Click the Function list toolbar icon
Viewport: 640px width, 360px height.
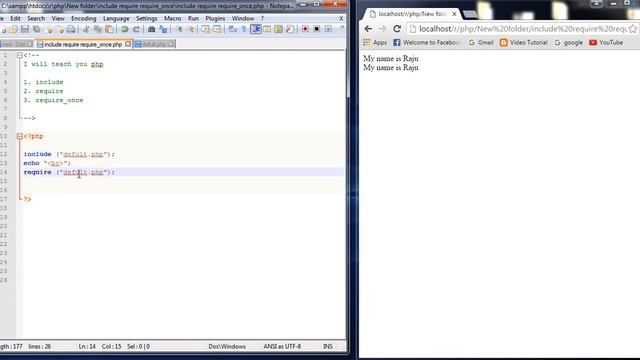pyautogui.click(x=290, y=29)
